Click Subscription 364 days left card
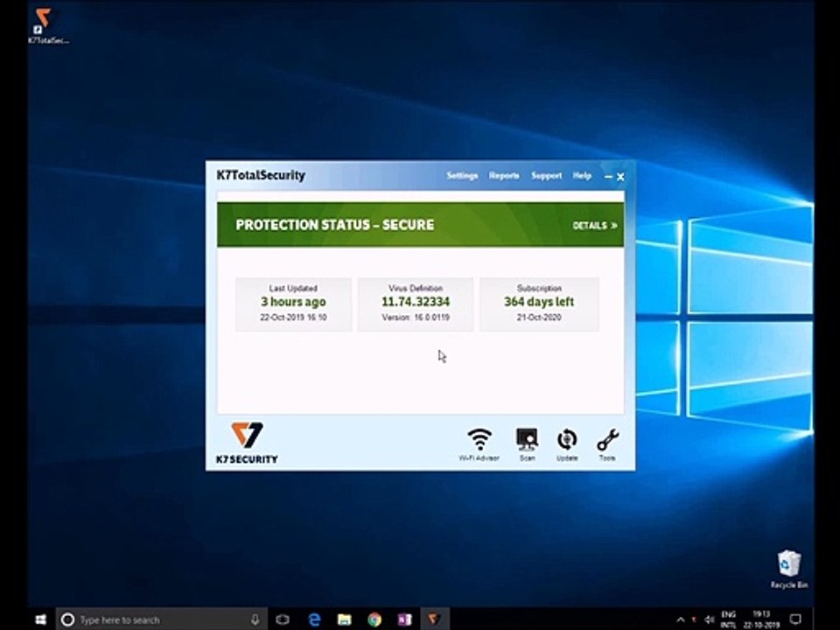This screenshot has width=840, height=630. [539, 304]
